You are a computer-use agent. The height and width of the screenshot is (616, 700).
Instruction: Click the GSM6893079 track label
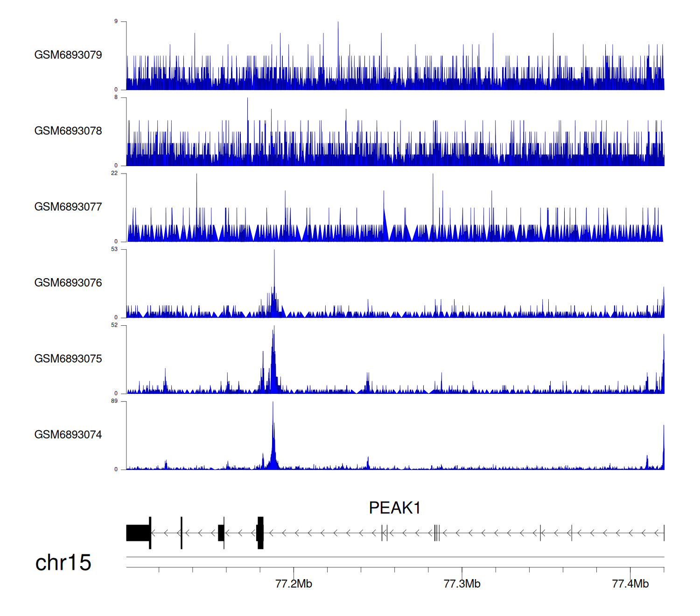pyautogui.click(x=68, y=55)
